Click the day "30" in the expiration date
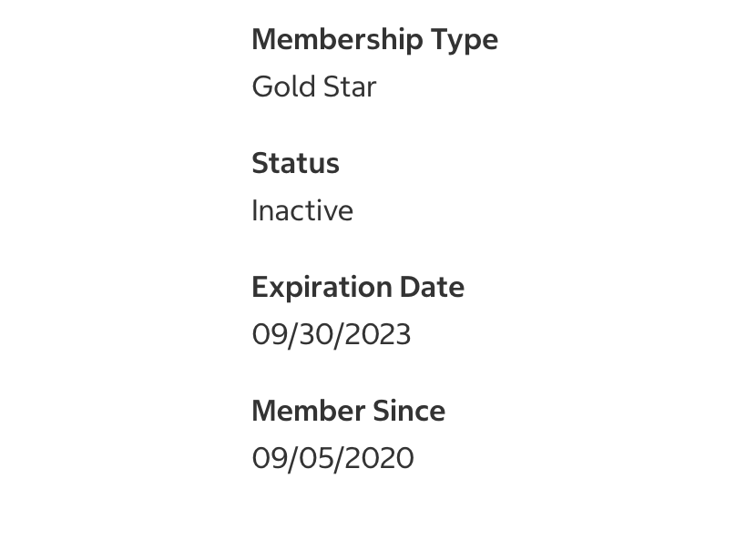The width and height of the screenshot is (756, 550). [x=314, y=334]
